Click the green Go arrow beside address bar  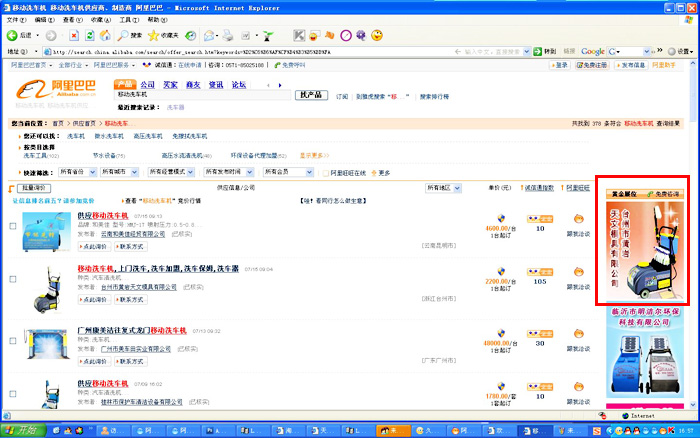coord(538,51)
